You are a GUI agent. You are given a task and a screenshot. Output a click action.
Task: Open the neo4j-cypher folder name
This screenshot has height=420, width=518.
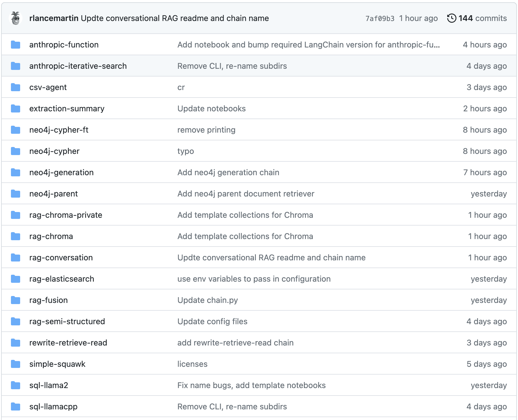tap(54, 151)
